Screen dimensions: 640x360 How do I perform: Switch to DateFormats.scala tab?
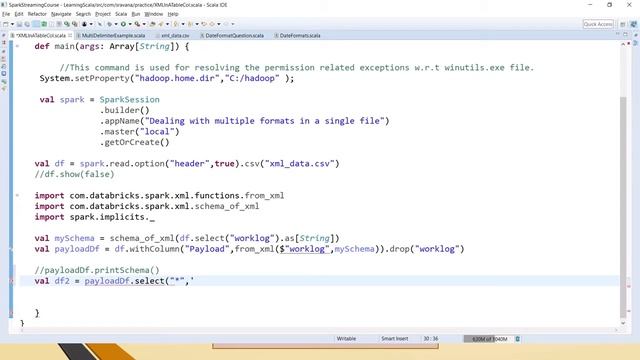[x=300, y=36]
